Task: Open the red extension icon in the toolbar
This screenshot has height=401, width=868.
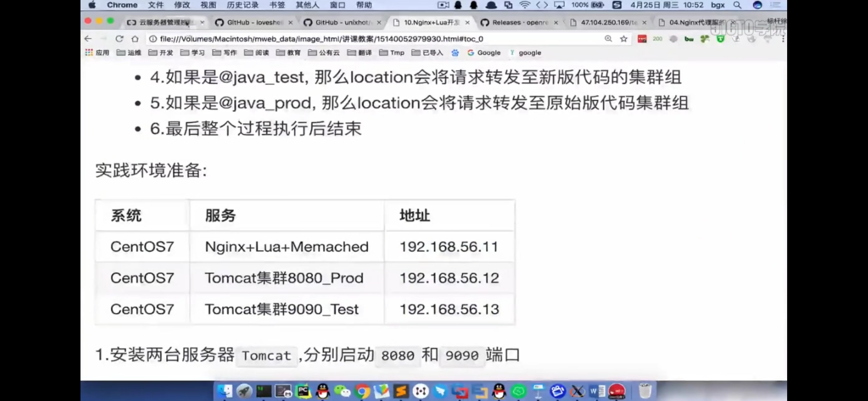Action: coord(642,39)
